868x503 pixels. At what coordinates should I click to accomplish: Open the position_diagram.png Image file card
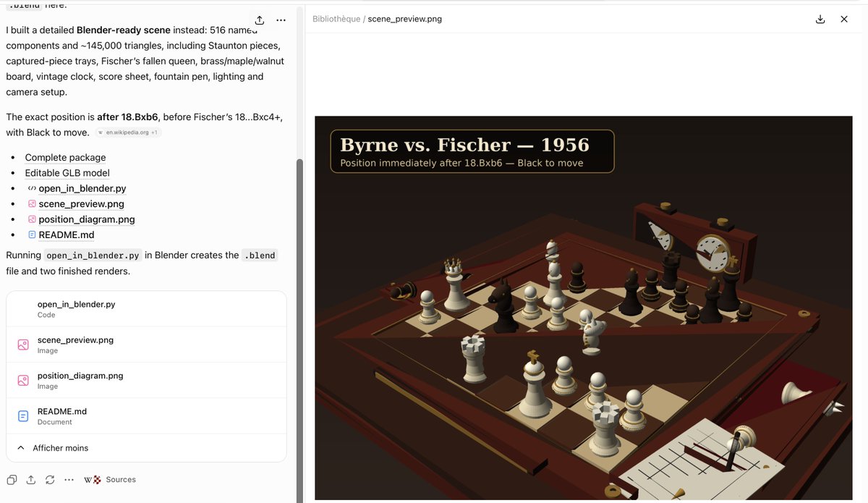click(146, 380)
